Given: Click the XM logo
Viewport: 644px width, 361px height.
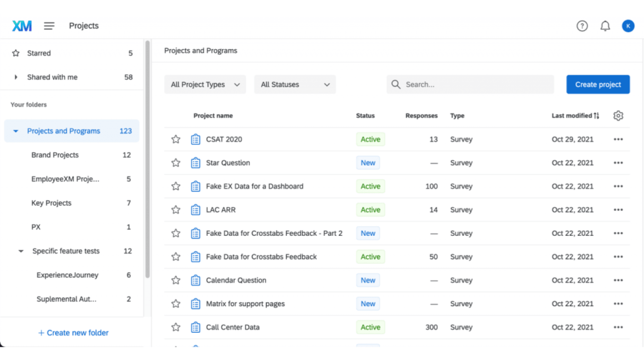Looking at the screenshot, I should tap(21, 26).
